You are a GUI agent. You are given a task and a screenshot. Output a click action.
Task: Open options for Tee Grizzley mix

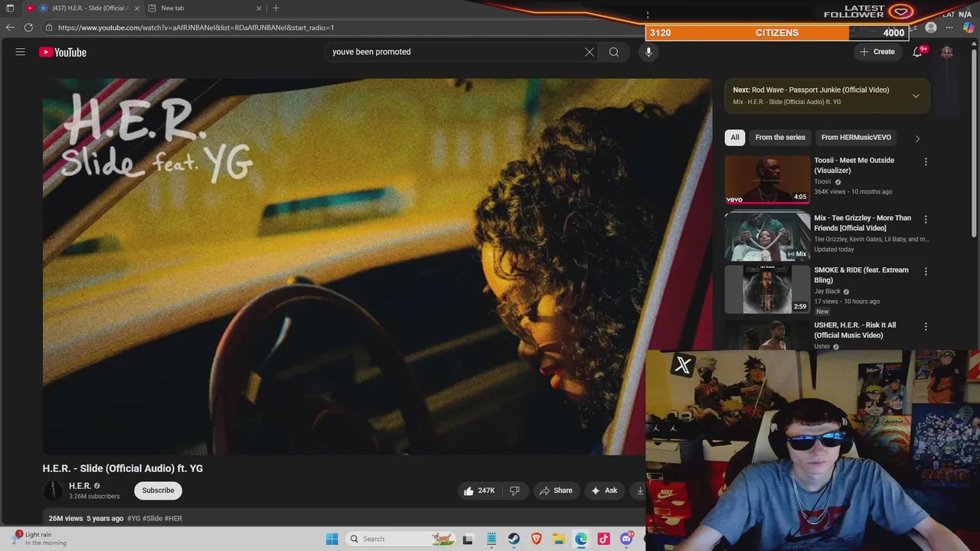926,219
